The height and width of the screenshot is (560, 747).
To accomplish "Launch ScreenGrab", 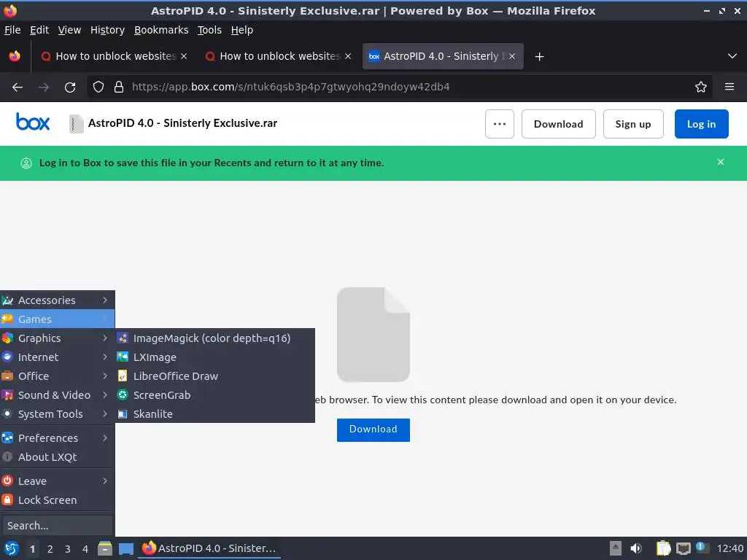I will pos(215,395).
